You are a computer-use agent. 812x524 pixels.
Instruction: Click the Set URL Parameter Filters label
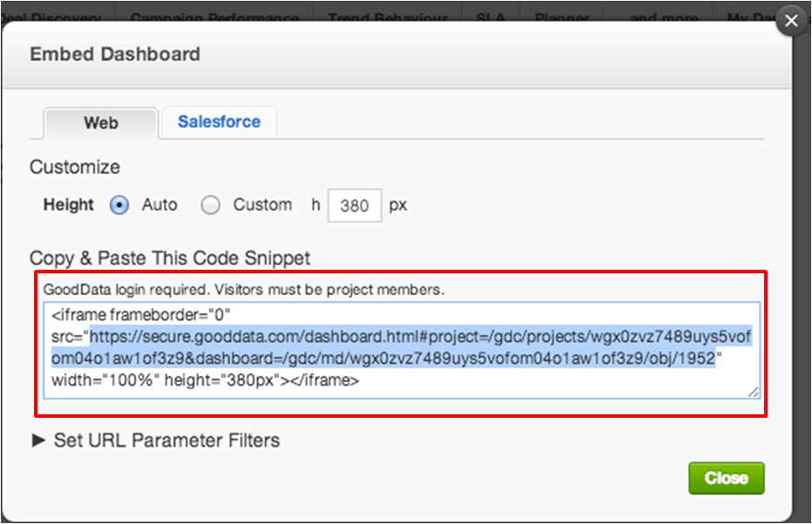click(166, 440)
